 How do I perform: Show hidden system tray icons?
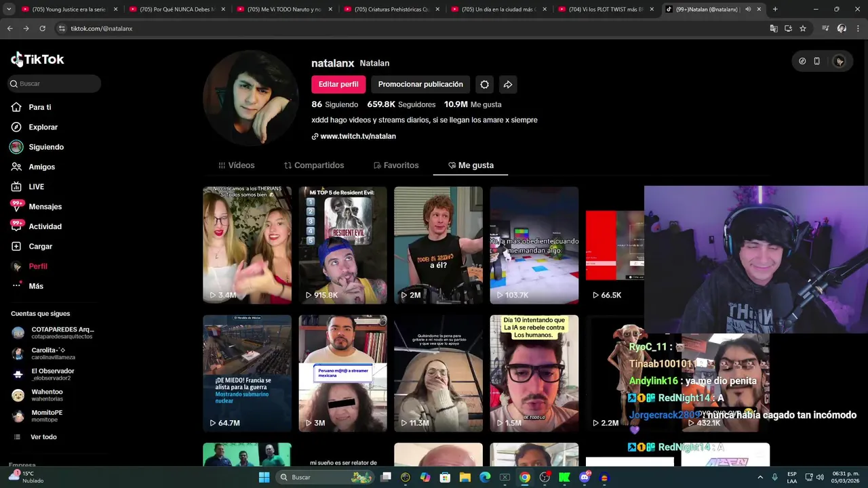[759, 477]
